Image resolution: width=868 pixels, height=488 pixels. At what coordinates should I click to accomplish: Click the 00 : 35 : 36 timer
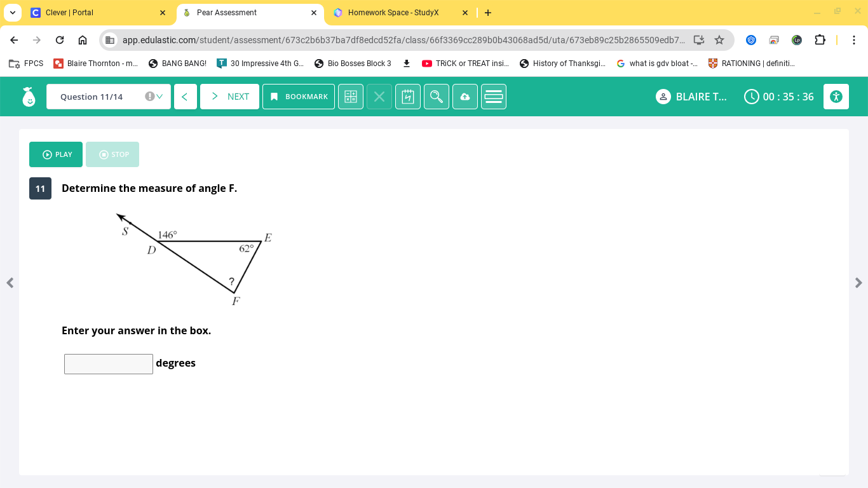789,97
